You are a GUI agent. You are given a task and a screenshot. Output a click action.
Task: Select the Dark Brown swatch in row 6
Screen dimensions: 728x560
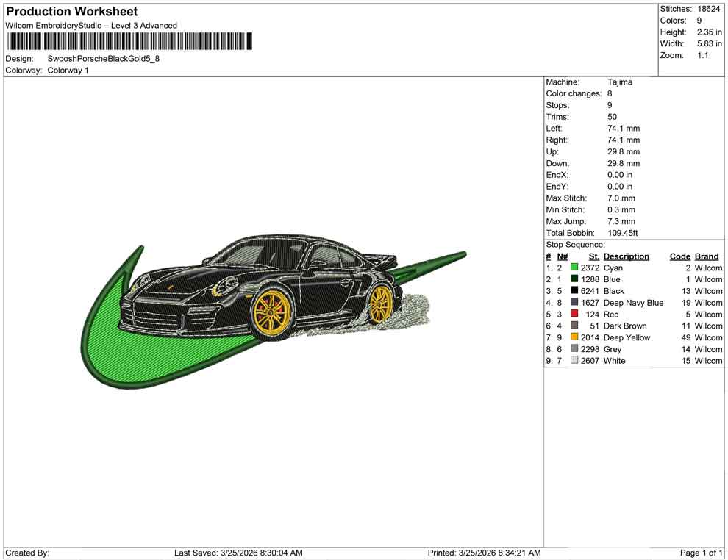pos(574,326)
